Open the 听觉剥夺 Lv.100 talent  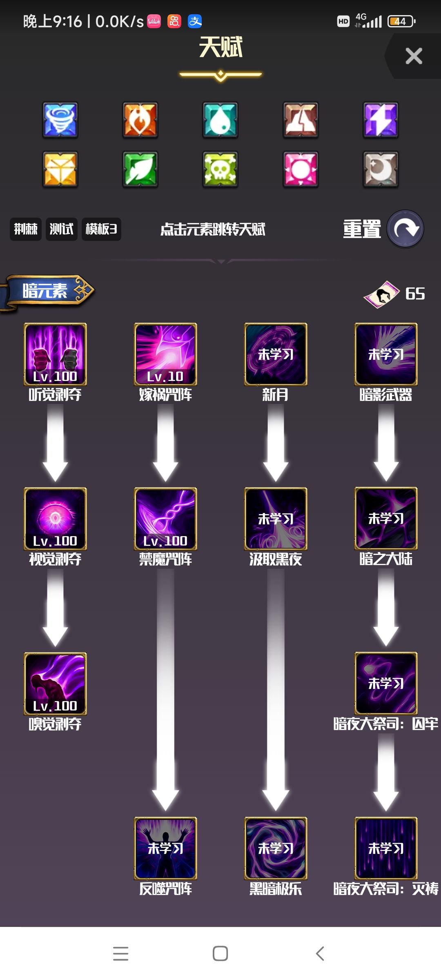pyautogui.click(x=55, y=354)
